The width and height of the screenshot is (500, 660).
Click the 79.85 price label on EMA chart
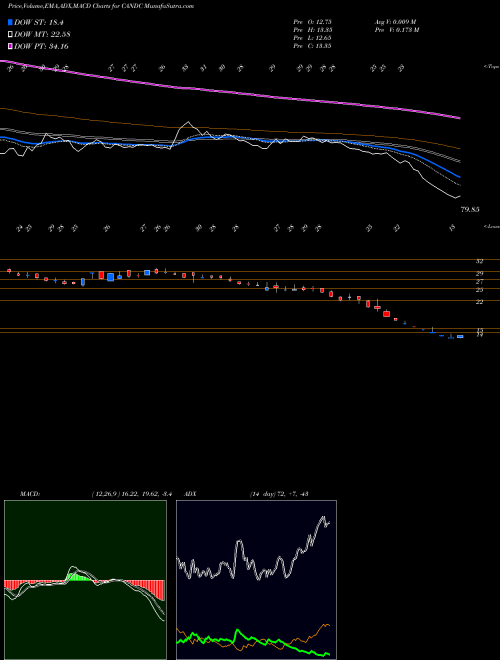click(x=470, y=209)
